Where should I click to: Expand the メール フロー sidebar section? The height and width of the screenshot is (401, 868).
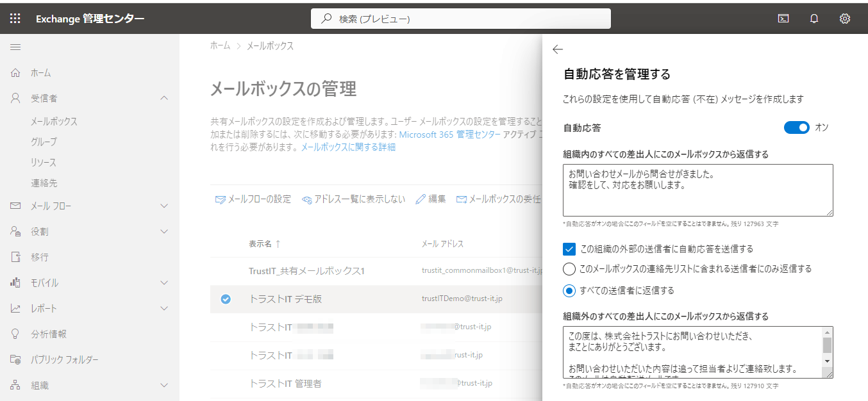pyautogui.click(x=164, y=206)
